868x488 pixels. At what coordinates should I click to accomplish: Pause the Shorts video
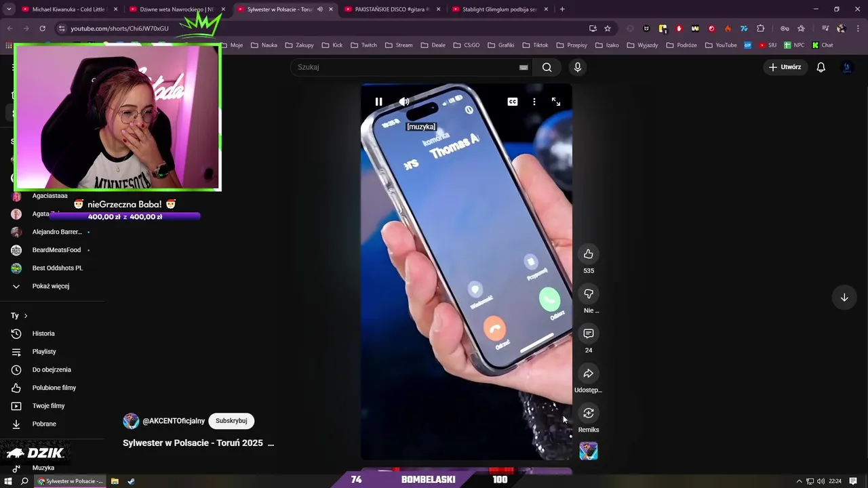tap(378, 102)
